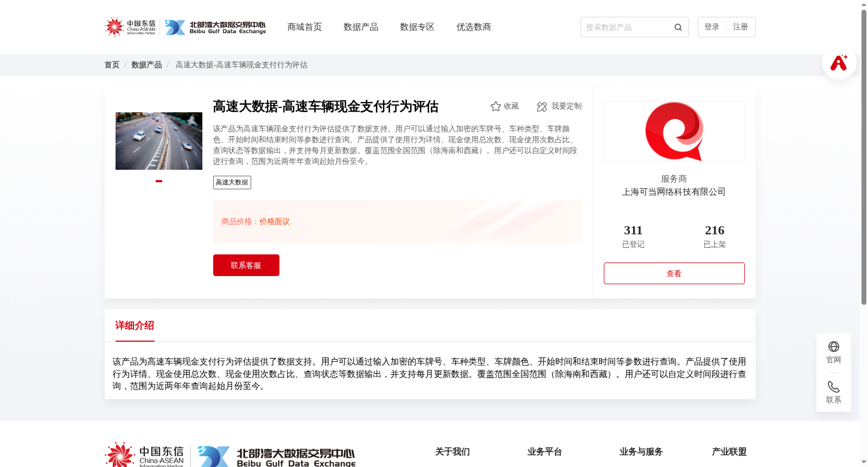Click the red carousel indicator under thumbnail
This screenshot has width=868, height=467.
click(159, 181)
